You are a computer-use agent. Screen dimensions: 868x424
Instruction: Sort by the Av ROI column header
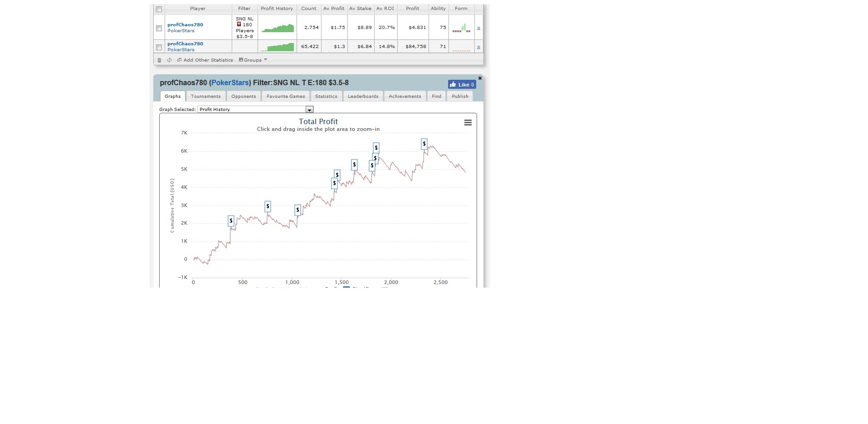coord(385,9)
